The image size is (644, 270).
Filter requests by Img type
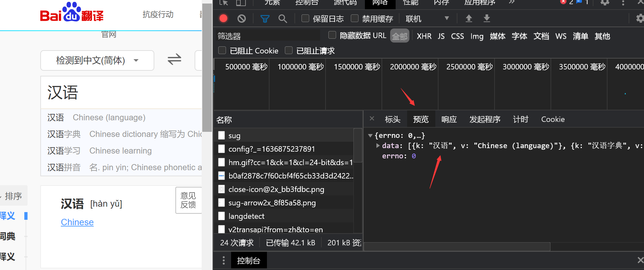click(x=477, y=36)
